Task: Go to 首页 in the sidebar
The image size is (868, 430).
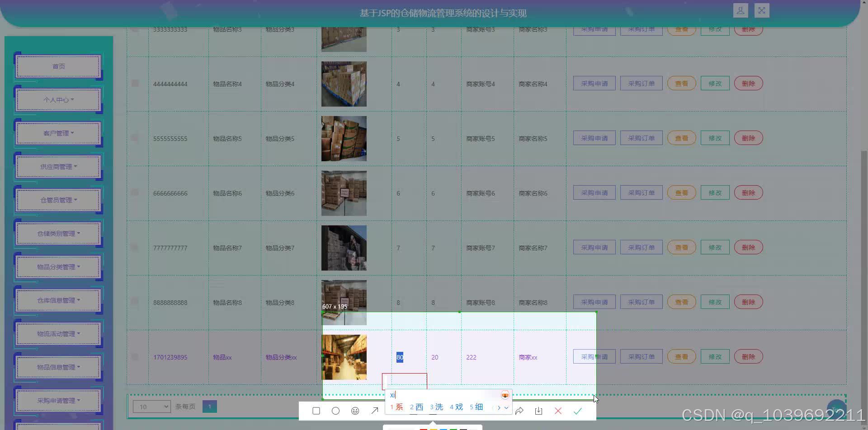Action: click(x=58, y=66)
